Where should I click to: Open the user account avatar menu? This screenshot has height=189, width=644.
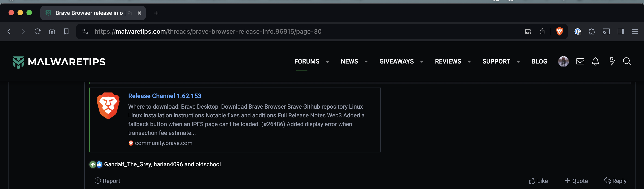tap(563, 62)
